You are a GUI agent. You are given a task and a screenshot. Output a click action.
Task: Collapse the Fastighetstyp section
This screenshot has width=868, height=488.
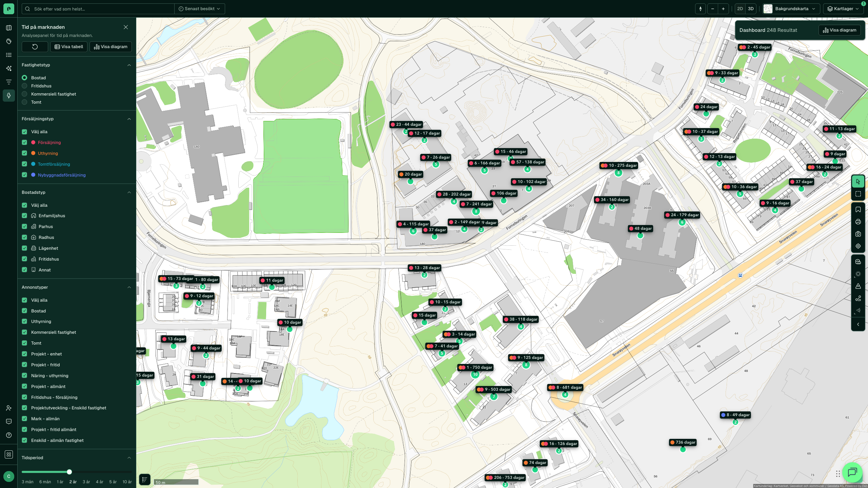[x=129, y=65]
